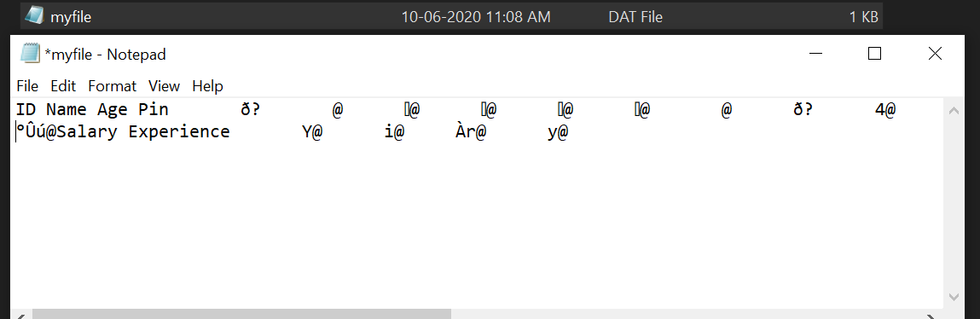Click the horizontal scrollbar right arrow
Viewport: 980px width, 319px height.
click(x=931, y=315)
